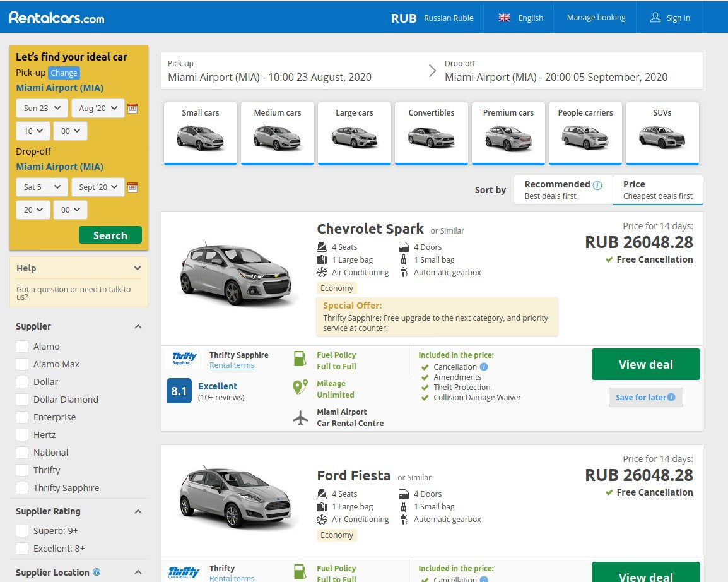Open RUB Russian Ruble currency selector
This screenshot has width=728, height=582.
pos(432,18)
